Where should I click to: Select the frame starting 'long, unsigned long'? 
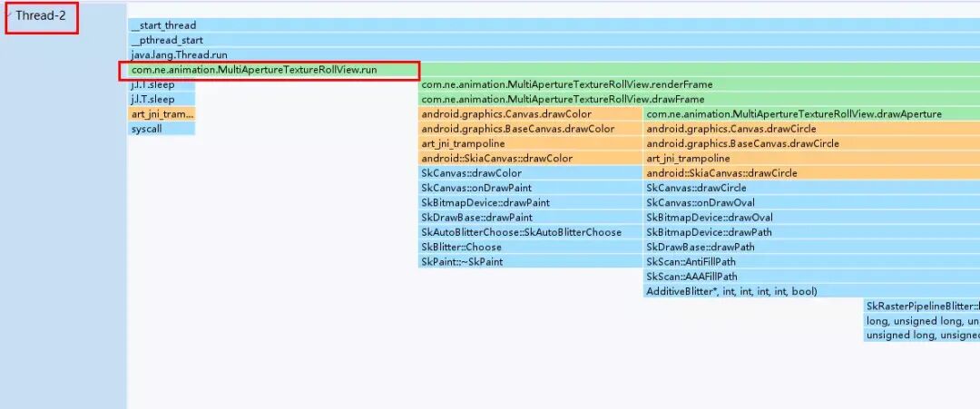pyautogui.click(x=922, y=321)
